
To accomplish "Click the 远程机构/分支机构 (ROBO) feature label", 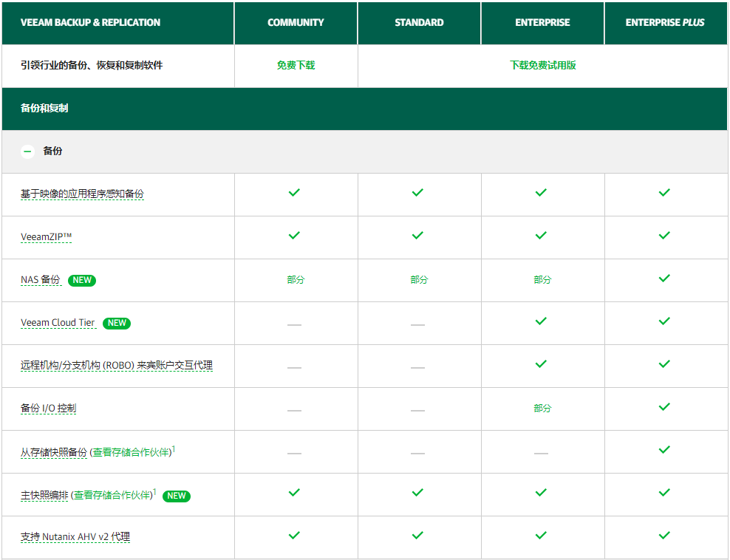I will click(117, 366).
